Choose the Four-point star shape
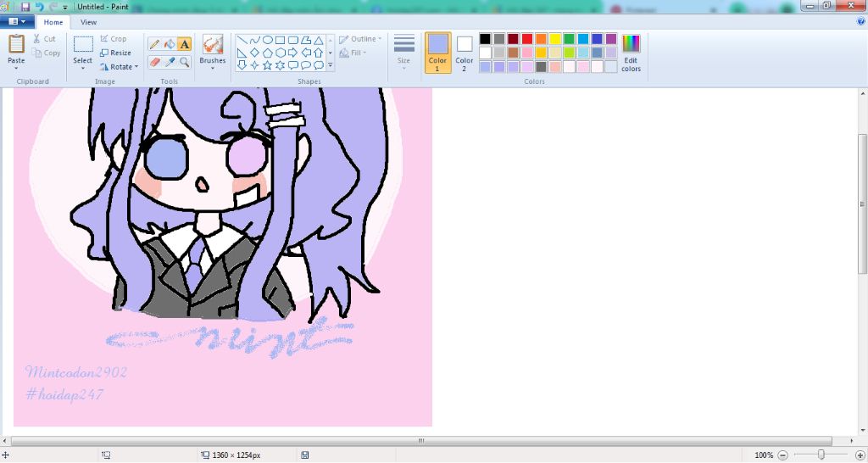 254,65
